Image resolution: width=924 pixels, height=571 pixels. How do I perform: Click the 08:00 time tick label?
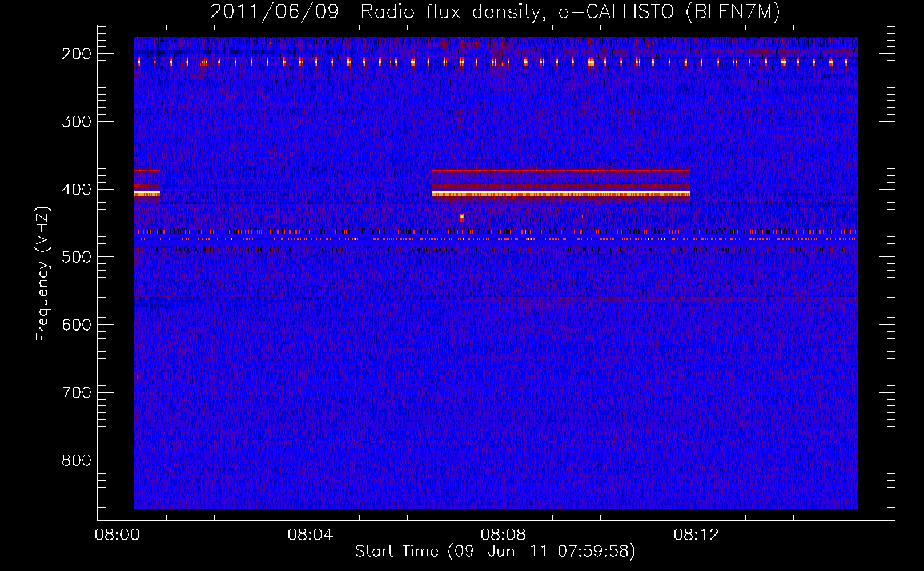tap(117, 535)
